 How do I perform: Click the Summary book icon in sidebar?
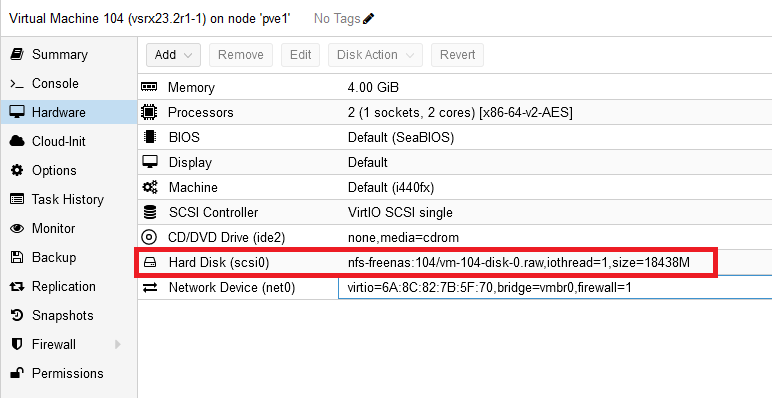(17, 54)
